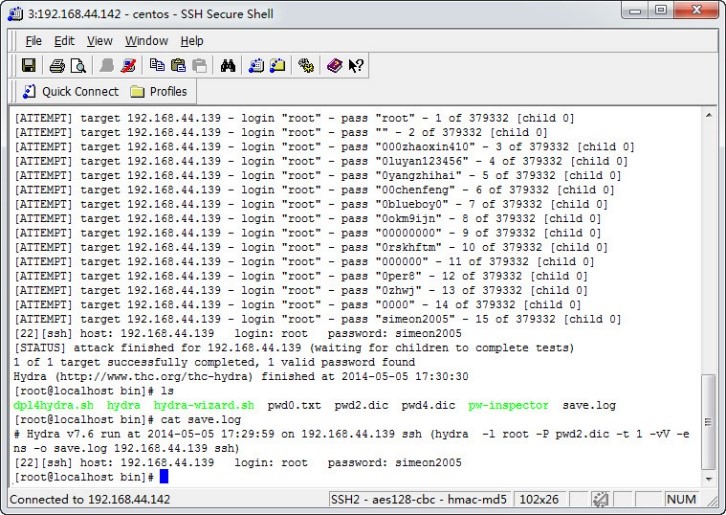Open the Edit menu
726x515 pixels.
(64, 41)
